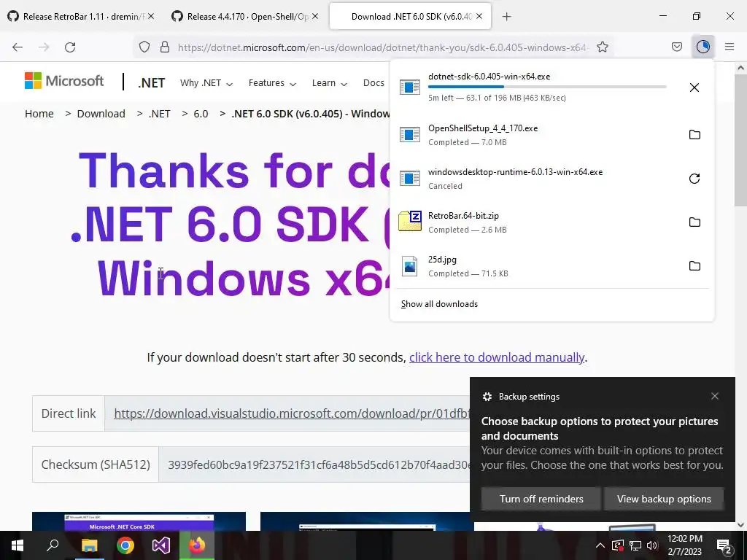Click the 6.0 breadcrumb link
The height and width of the screenshot is (560, 747).
(x=201, y=114)
